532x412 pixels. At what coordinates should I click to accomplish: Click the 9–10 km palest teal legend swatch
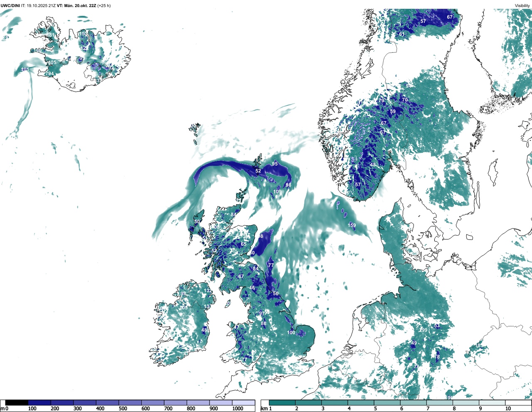493,402
